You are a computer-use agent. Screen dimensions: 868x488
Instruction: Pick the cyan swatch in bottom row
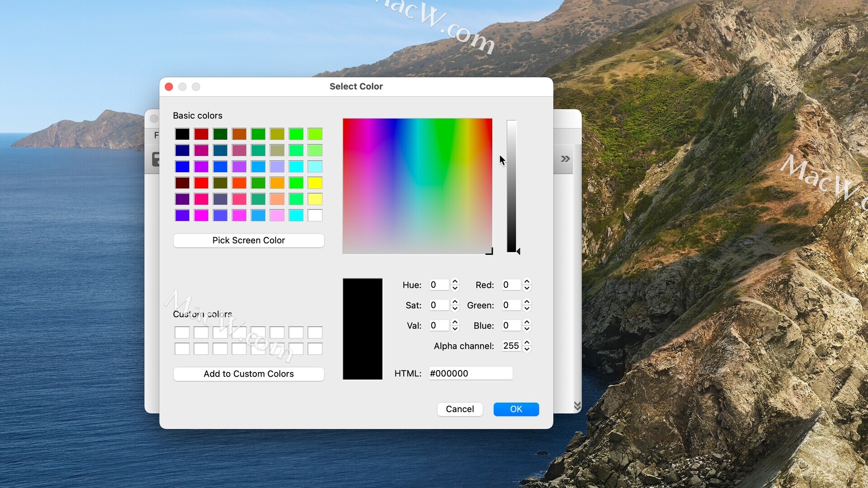296,215
